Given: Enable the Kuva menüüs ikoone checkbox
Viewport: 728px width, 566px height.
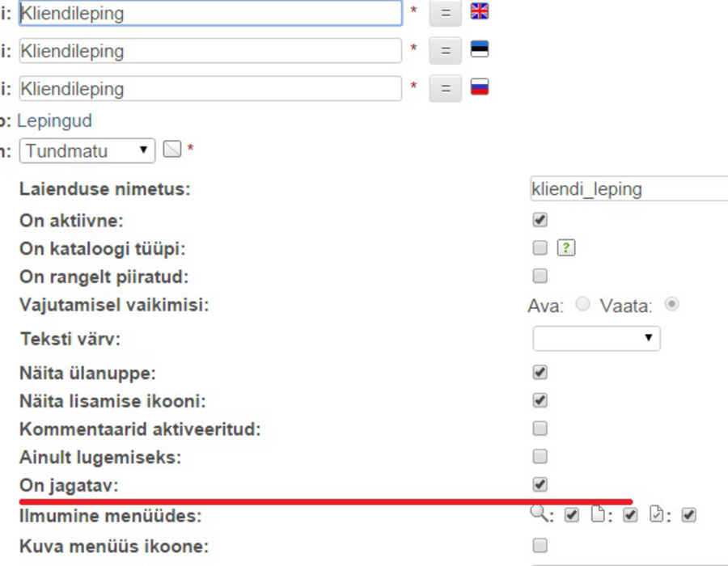Looking at the screenshot, I should pos(540,545).
